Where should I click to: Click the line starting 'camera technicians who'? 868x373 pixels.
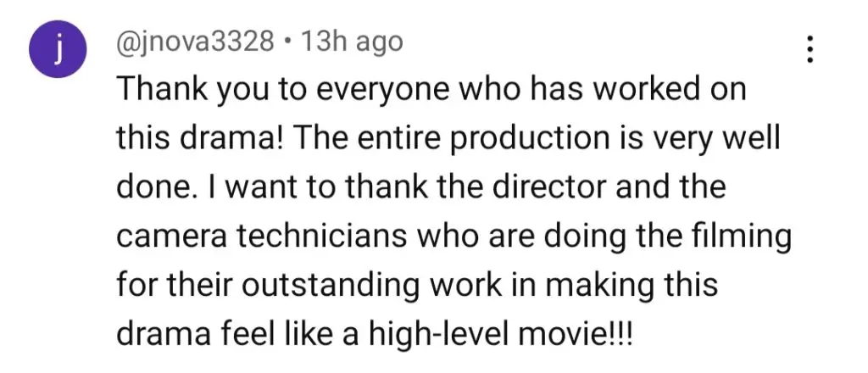[x=453, y=237]
